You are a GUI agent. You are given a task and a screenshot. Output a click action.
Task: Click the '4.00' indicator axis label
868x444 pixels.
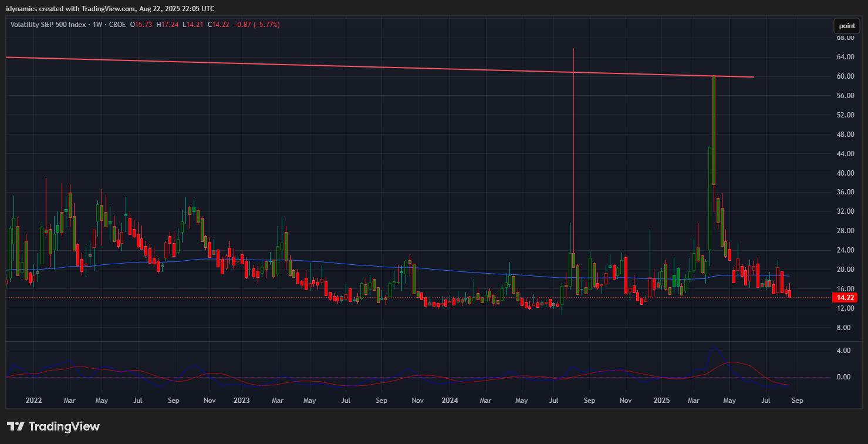click(x=844, y=351)
